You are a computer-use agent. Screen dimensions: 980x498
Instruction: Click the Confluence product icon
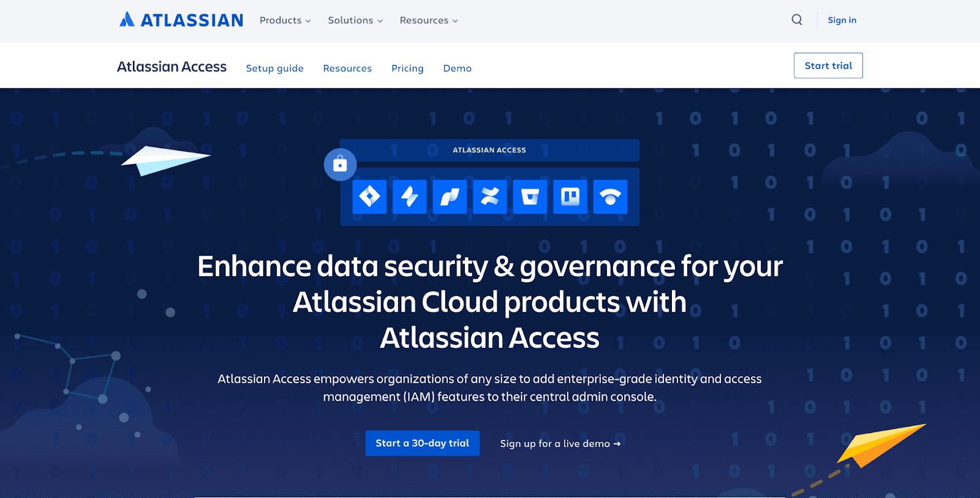[489, 197]
